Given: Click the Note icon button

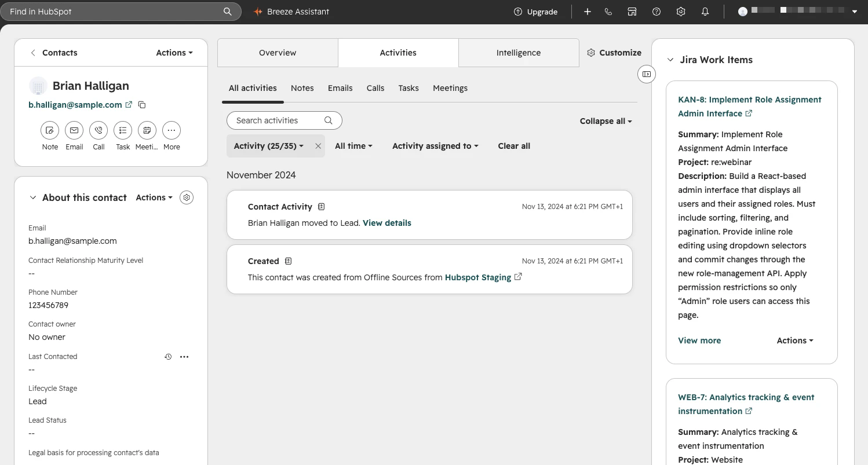Looking at the screenshot, I should [50, 130].
